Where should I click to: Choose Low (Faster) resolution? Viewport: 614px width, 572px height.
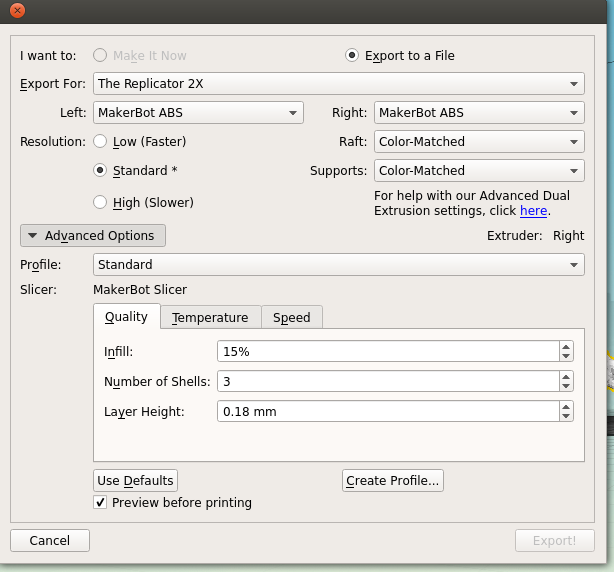coord(100,142)
